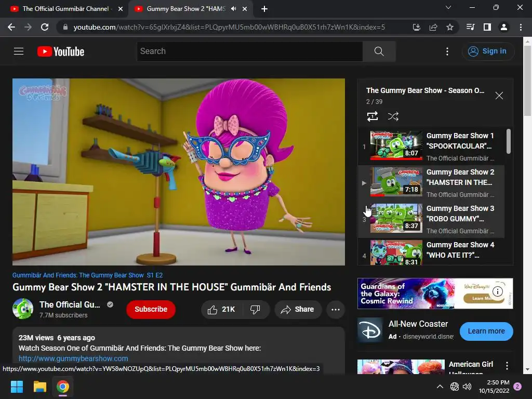Close the playlist panel
Image resolution: width=532 pixels, height=399 pixels.
click(499, 96)
